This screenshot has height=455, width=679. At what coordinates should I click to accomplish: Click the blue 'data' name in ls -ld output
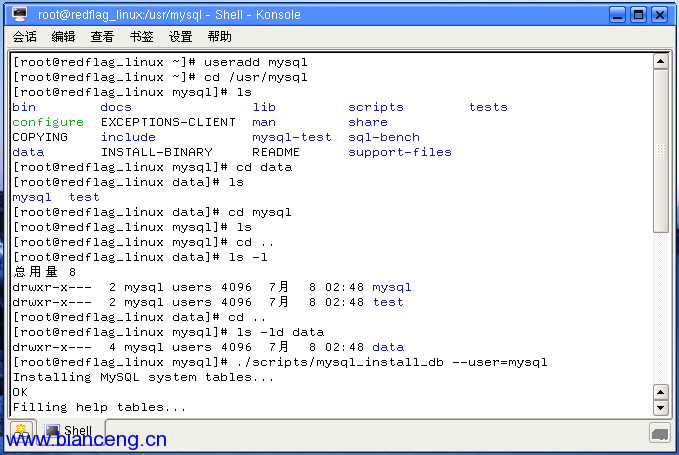coord(388,347)
